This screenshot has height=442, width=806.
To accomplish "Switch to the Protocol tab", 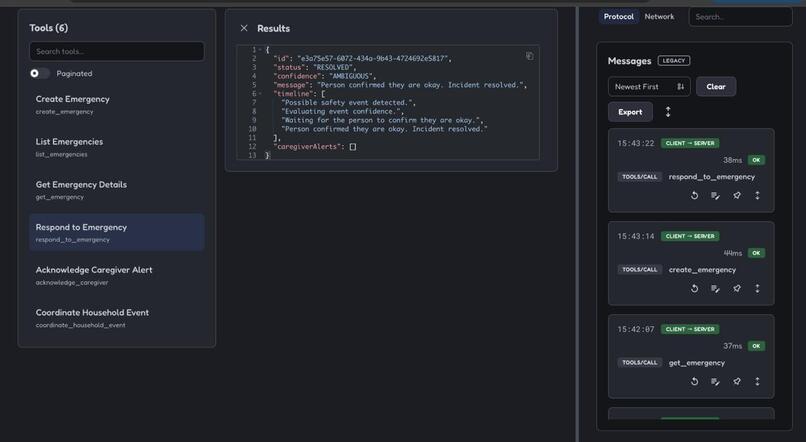I will point(618,16).
